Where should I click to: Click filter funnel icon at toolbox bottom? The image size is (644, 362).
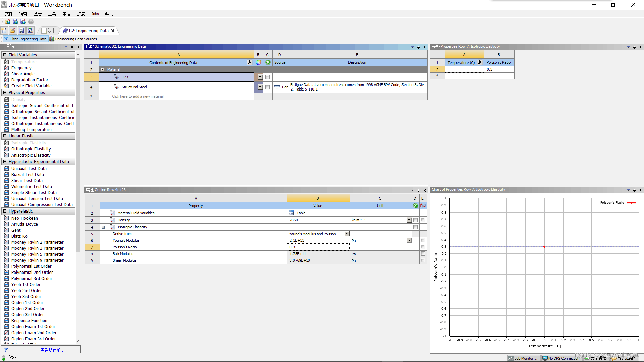[6, 350]
